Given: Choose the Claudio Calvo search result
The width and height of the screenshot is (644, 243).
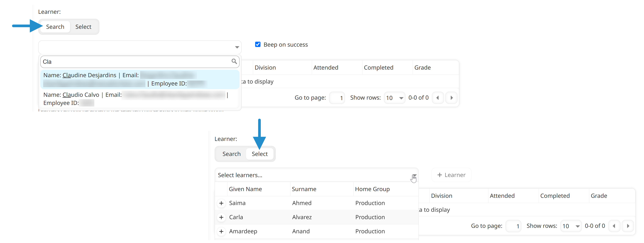Looking at the screenshot, I should (140, 99).
